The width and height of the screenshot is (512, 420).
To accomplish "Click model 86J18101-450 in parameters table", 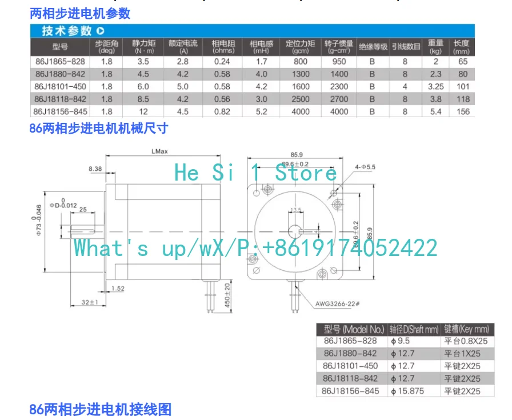I will pos(60,86).
